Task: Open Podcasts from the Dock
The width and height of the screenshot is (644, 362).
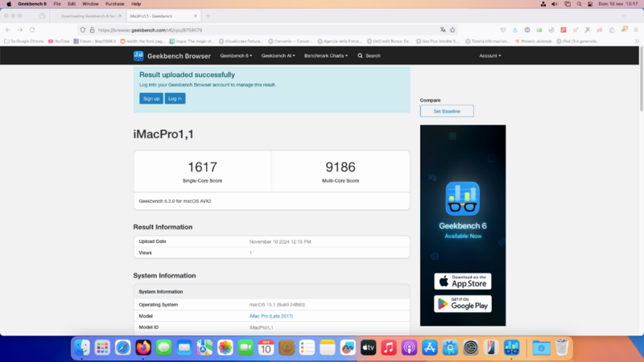Action: (x=409, y=348)
